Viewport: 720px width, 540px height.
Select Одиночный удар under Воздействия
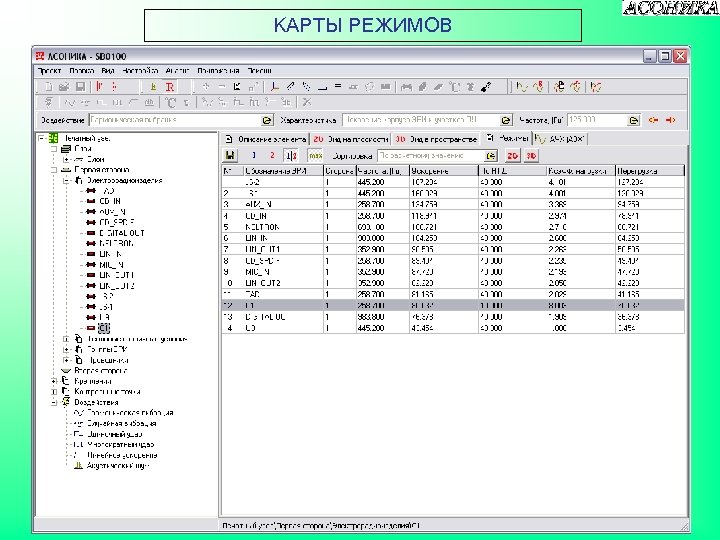pos(114,434)
